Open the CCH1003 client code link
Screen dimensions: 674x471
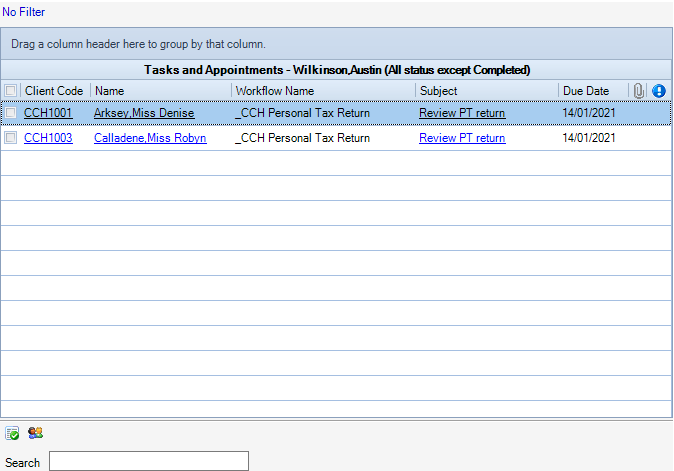pos(48,138)
